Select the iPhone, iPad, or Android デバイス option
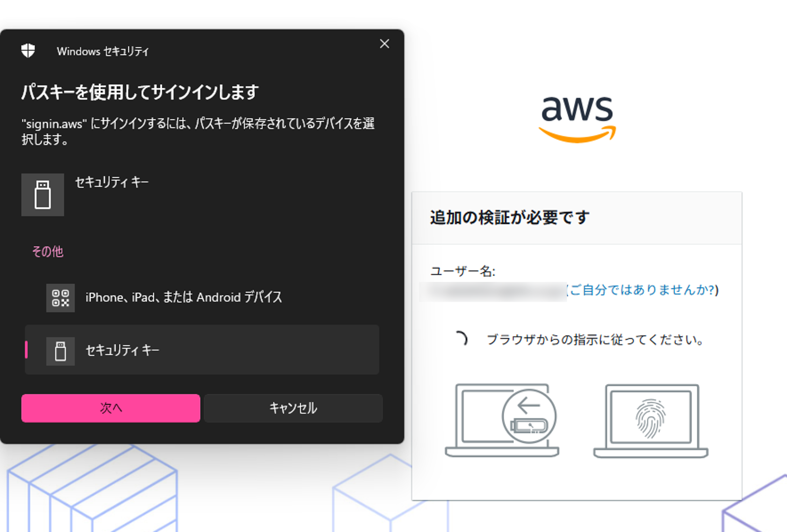 tap(184, 297)
